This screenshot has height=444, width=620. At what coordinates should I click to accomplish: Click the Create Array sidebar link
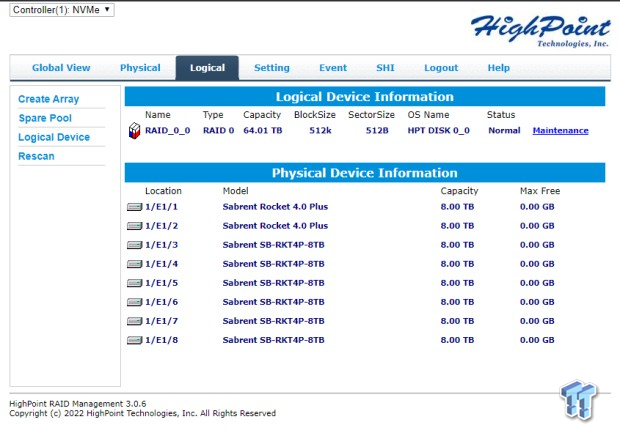point(49,99)
